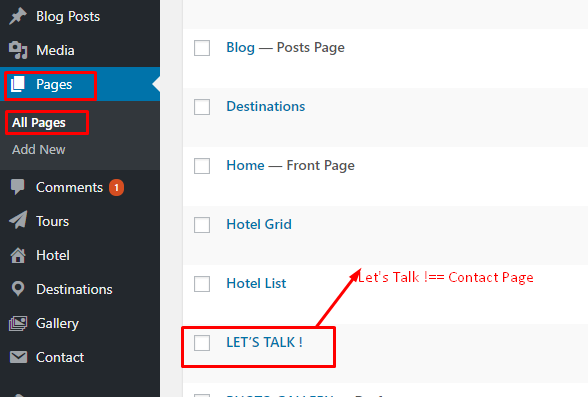Image resolution: width=588 pixels, height=397 pixels.
Task: Select the Destinations page checkbox
Action: pyautogui.click(x=202, y=107)
